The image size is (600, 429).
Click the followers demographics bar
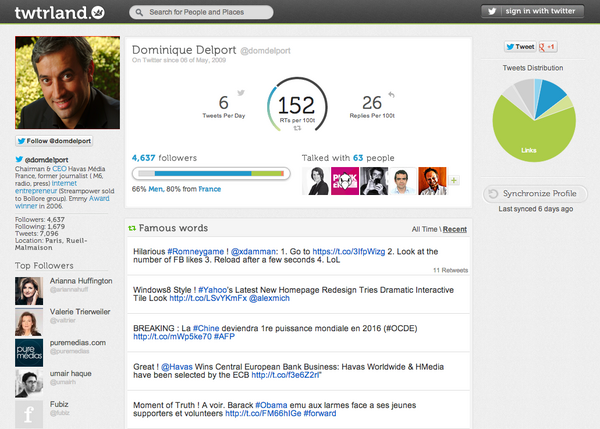coord(211,173)
